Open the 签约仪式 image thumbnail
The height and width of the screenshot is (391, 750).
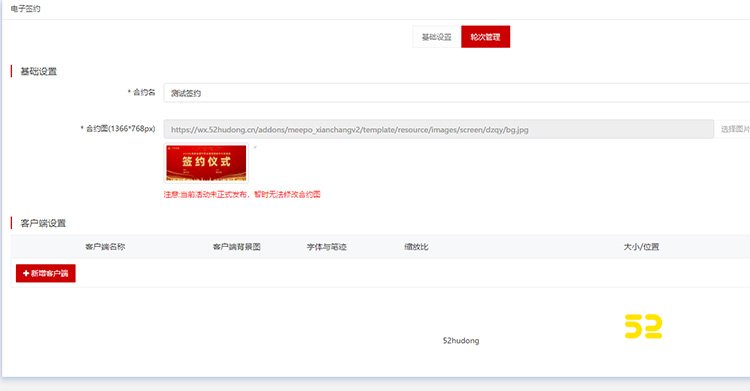206,163
